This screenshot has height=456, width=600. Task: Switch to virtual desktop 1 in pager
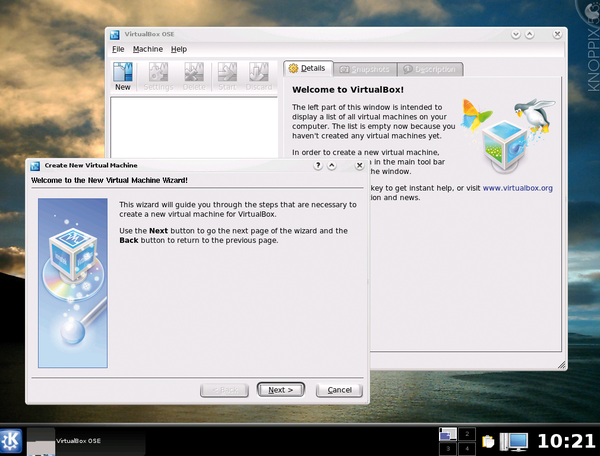click(x=447, y=434)
